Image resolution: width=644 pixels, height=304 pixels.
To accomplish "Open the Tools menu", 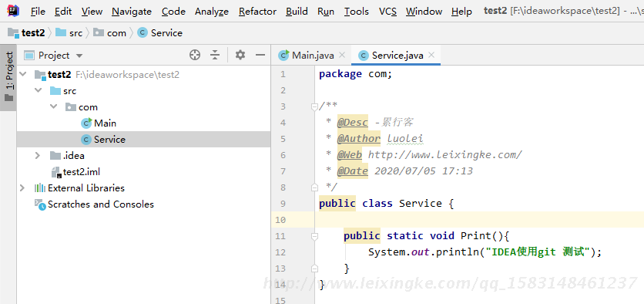I will 356,12.
